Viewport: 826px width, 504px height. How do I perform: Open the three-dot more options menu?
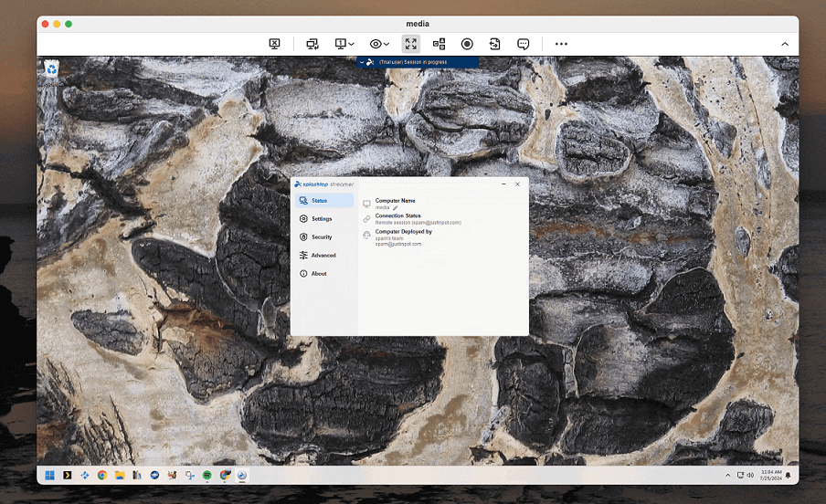pos(561,44)
